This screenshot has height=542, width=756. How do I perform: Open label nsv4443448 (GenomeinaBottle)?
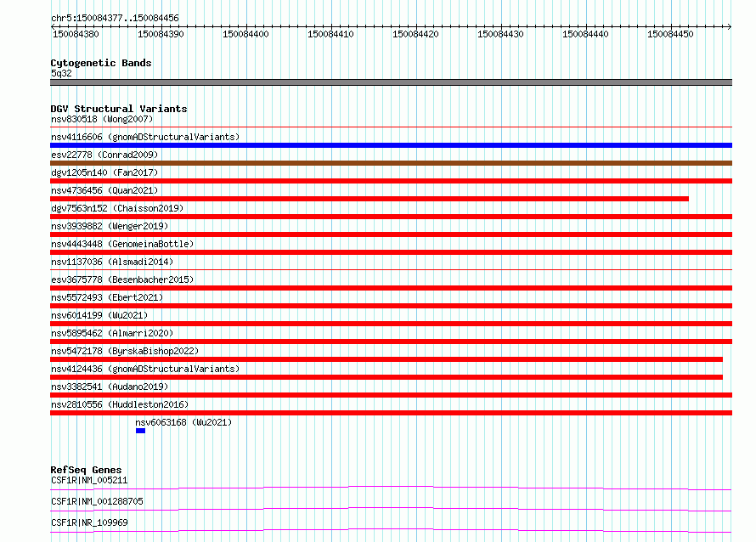[x=122, y=244]
